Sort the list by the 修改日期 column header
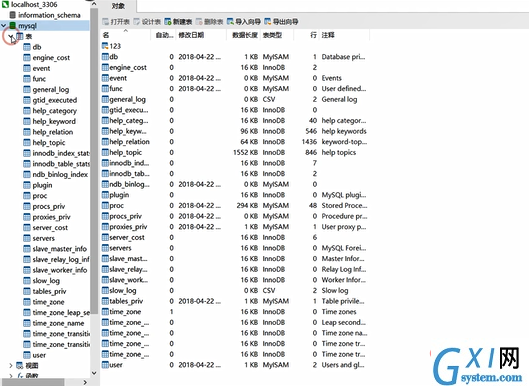 (201, 35)
